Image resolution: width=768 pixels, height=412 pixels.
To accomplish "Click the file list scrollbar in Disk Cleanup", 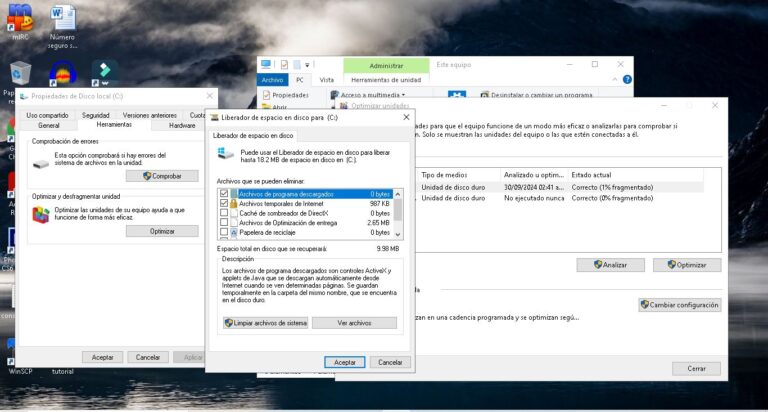I will (398, 211).
